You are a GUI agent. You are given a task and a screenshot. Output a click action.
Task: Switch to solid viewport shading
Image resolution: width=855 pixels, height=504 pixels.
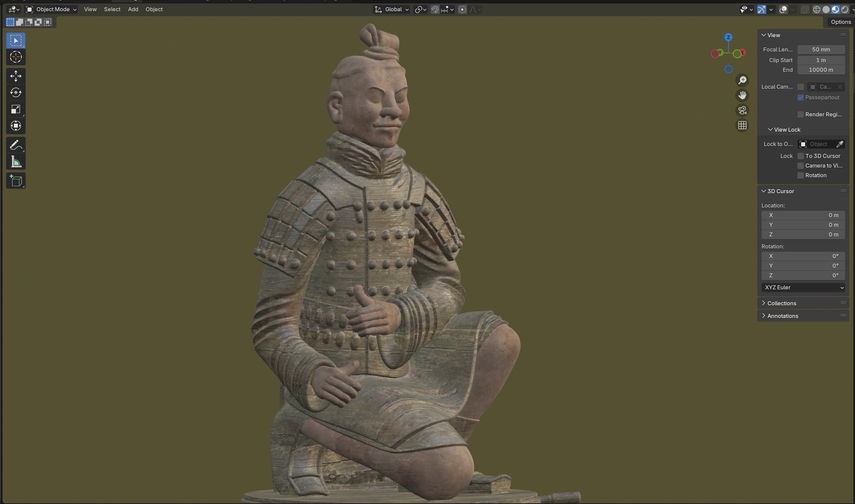coord(826,9)
